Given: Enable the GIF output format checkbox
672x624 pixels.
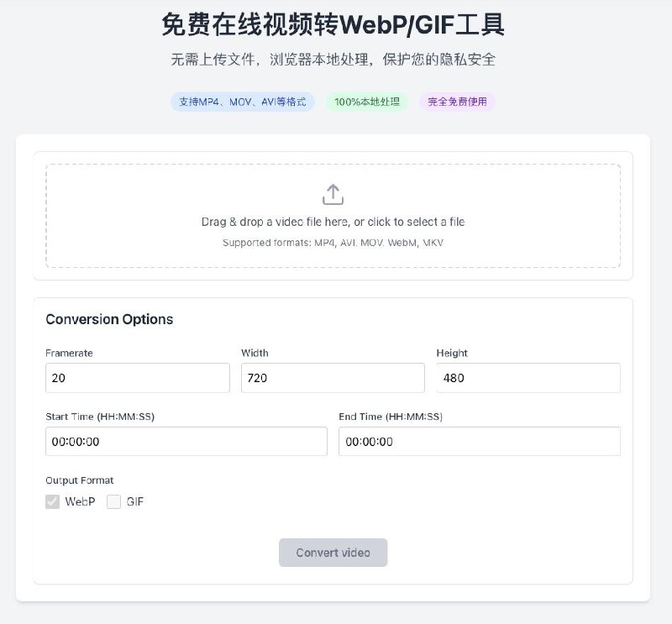Looking at the screenshot, I should coord(113,501).
